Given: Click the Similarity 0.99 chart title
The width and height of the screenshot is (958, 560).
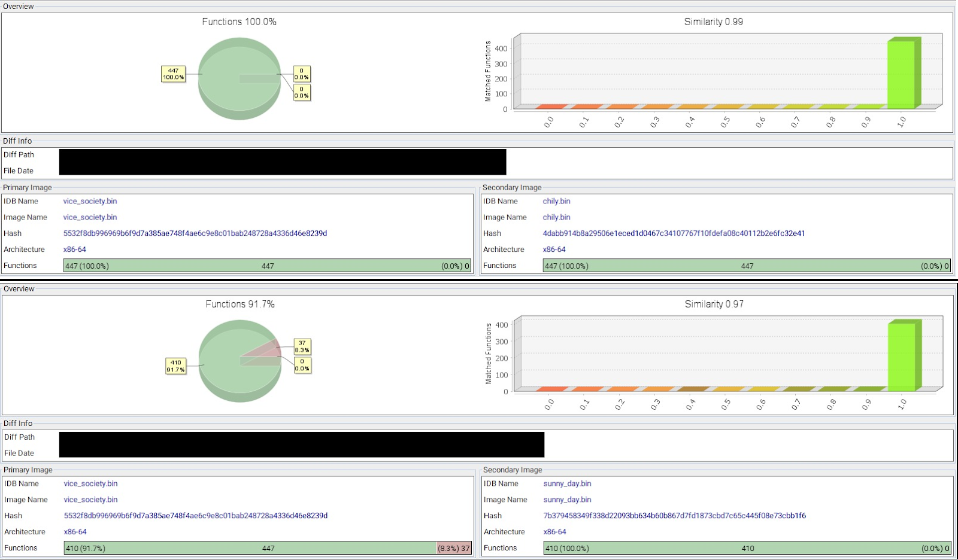Looking at the screenshot, I should 713,22.
